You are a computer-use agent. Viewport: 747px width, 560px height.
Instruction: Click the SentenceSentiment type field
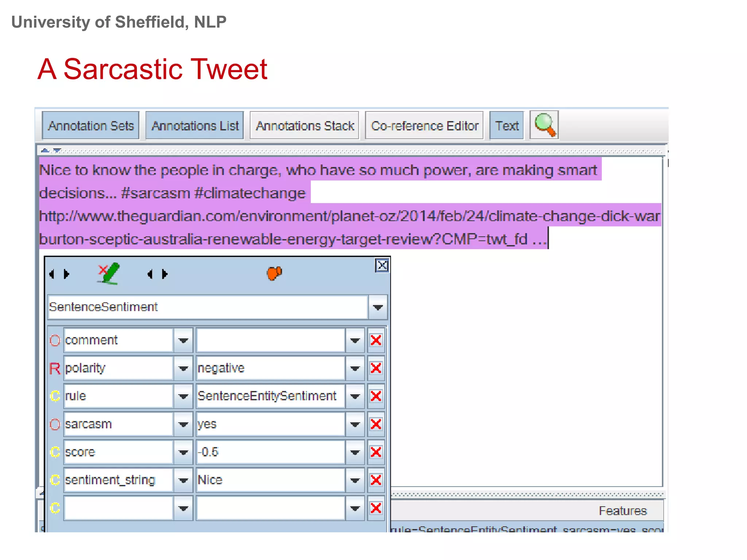click(208, 307)
